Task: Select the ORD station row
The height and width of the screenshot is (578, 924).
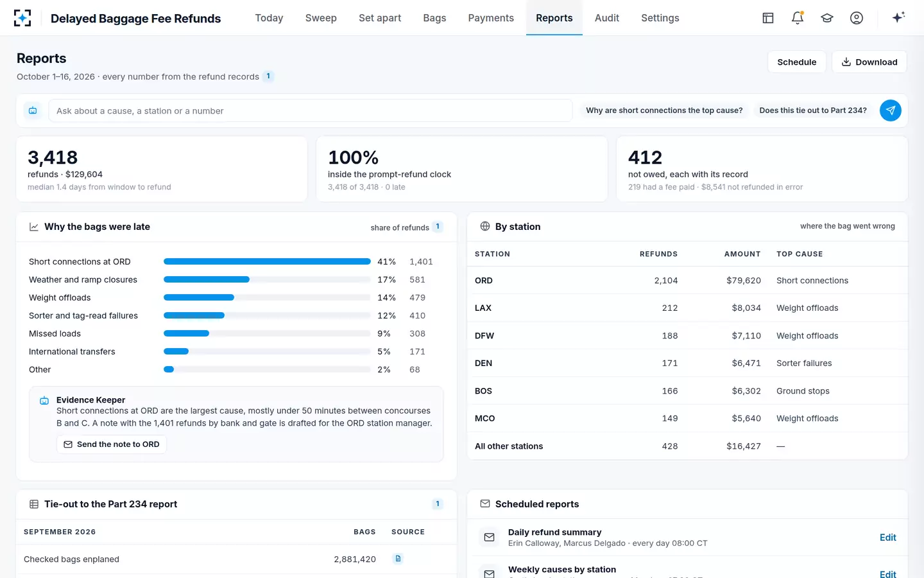Action: click(687, 281)
